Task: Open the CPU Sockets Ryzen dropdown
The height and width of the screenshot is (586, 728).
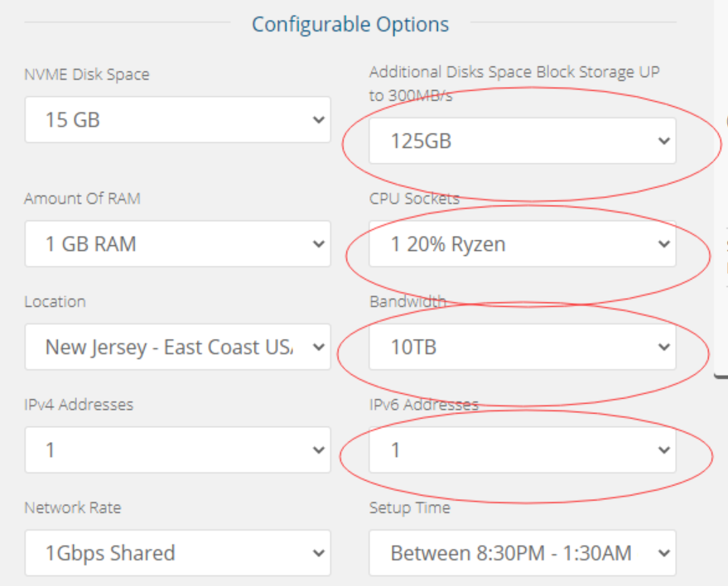Action: pos(522,244)
